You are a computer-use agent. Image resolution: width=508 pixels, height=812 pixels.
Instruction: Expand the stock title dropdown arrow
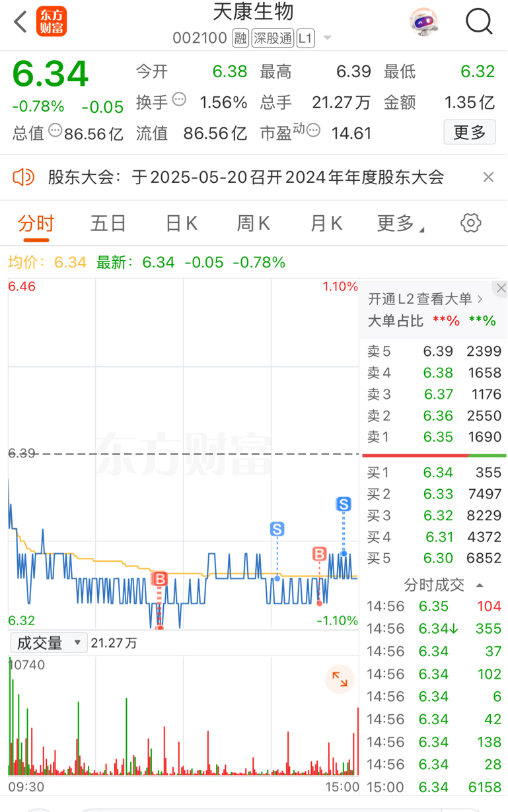click(x=328, y=38)
